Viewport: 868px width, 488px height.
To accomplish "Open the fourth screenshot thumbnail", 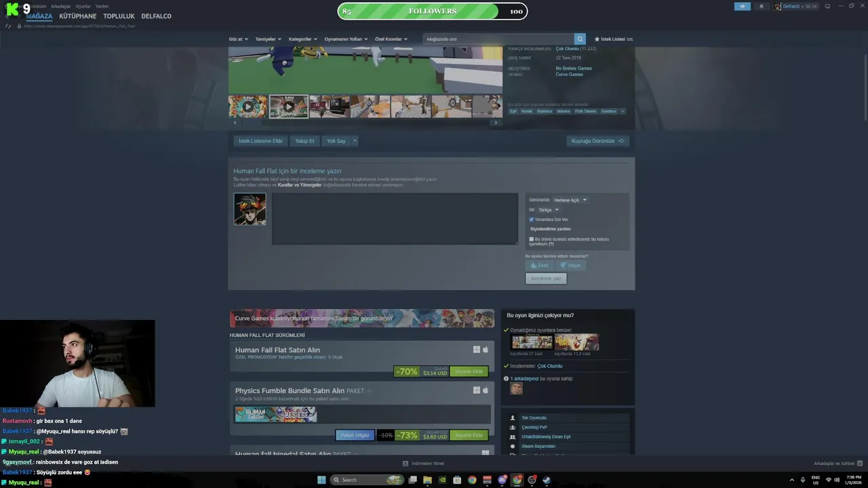I will [x=370, y=106].
